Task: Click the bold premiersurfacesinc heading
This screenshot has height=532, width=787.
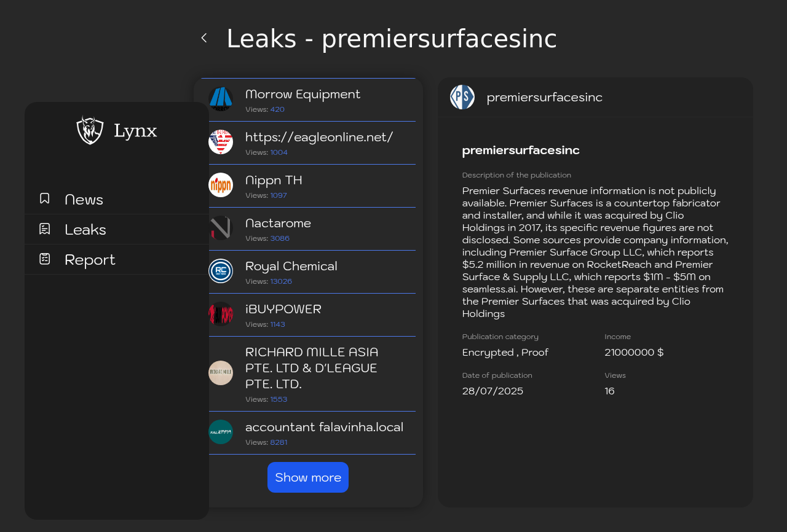Action: click(x=521, y=150)
